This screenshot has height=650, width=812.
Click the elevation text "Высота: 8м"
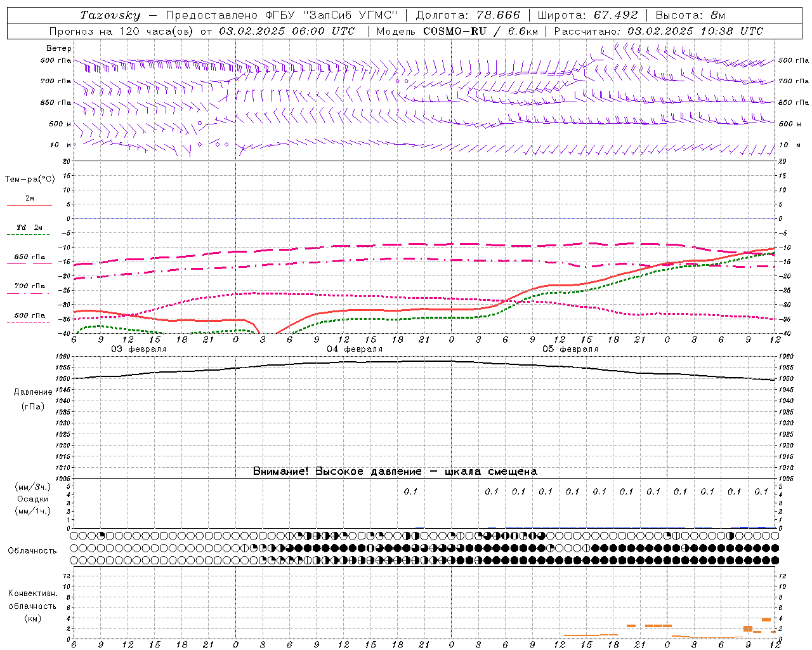point(690,15)
